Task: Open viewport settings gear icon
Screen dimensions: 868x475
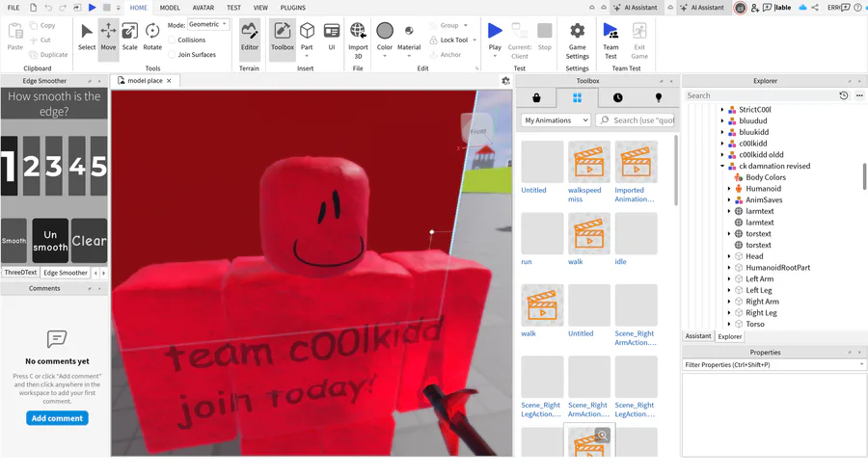Action: (x=505, y=81)
